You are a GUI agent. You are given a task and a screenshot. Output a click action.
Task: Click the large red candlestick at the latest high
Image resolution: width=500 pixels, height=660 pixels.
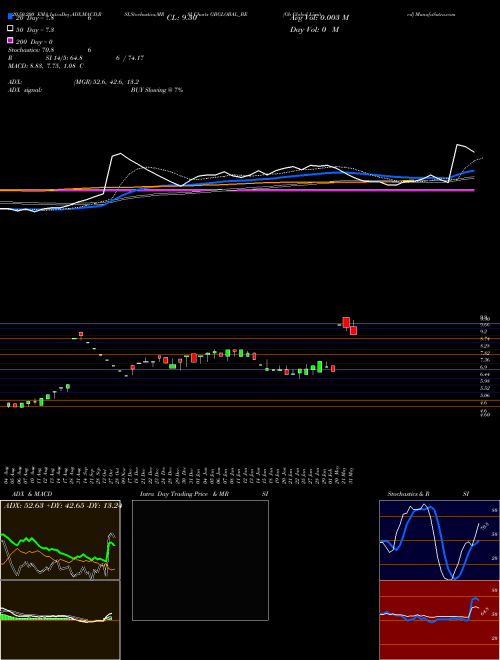tap(346, 322)
